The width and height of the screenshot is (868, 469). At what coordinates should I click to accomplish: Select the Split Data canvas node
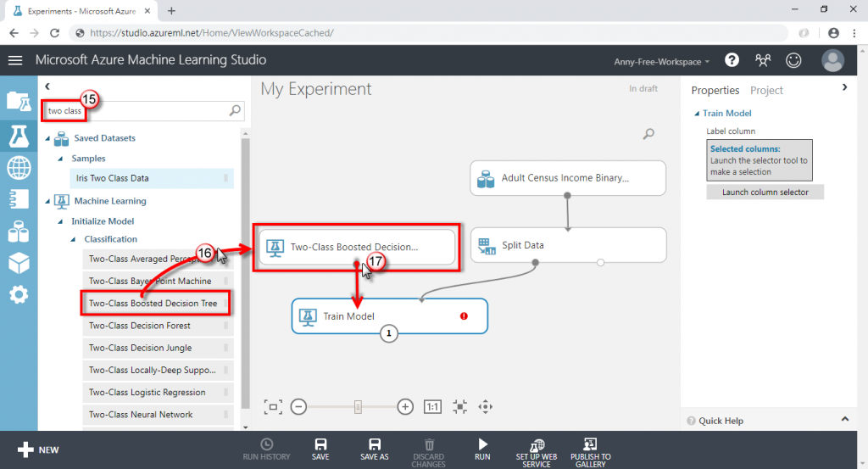(x=569, y=245)
